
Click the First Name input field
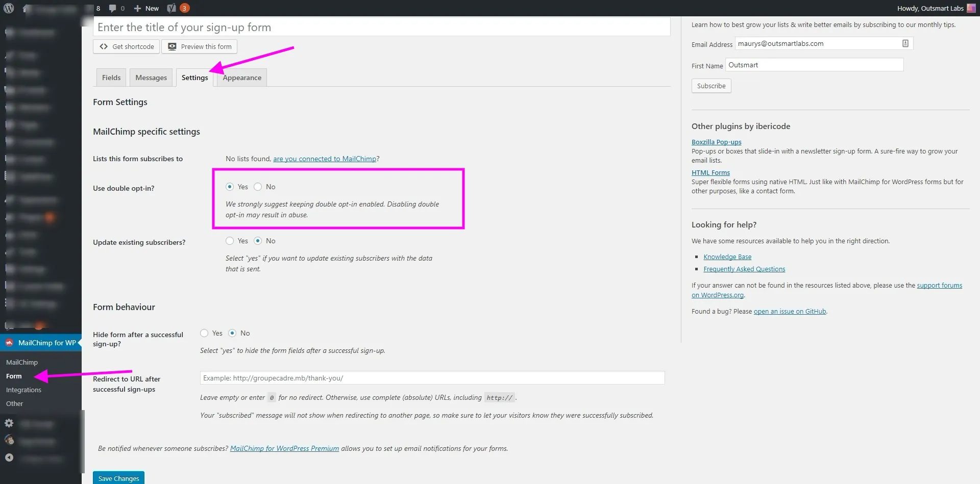pyautogui.click(x=814, y=65)
